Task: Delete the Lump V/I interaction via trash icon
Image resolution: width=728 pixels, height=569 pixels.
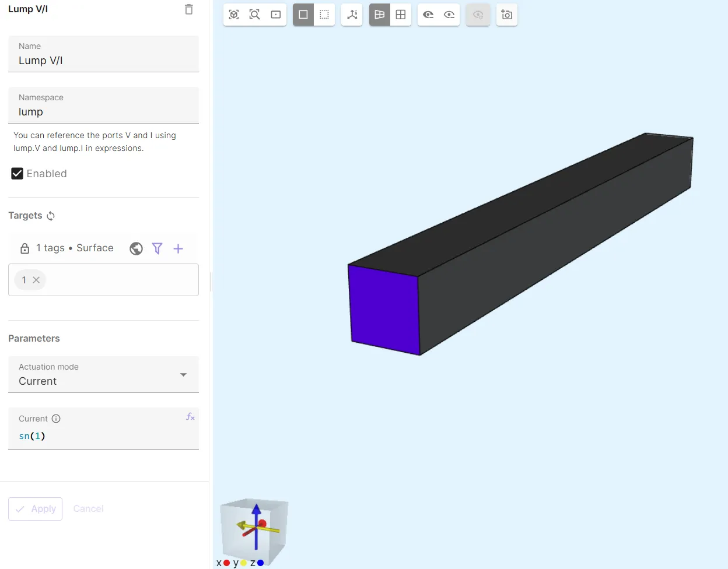Action: [x=188, y=9]
